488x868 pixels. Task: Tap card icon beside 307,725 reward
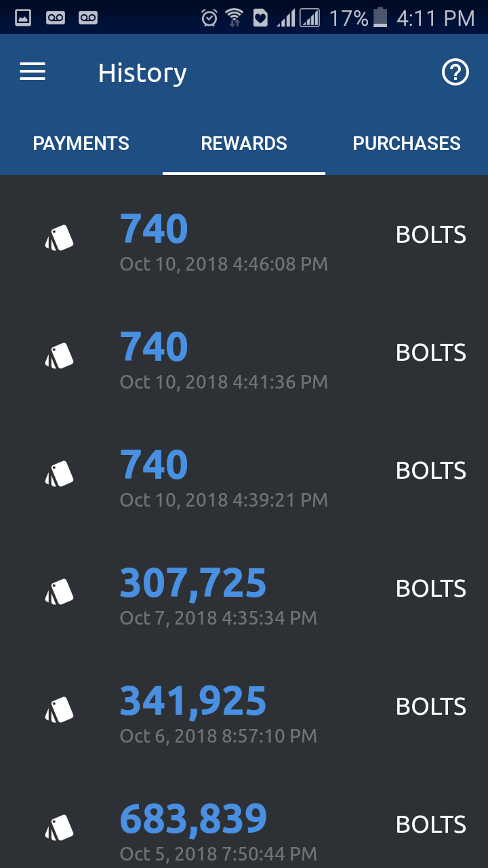[x=60, y=592]
